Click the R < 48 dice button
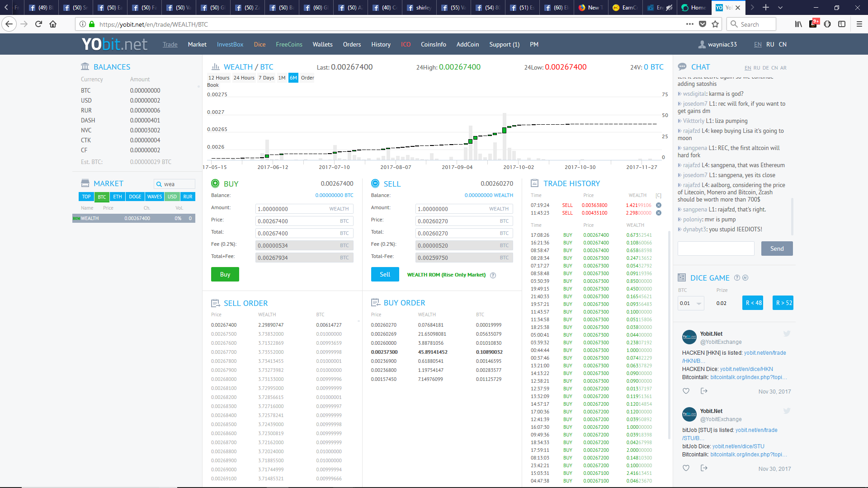The width and height of the screenshot is (868, 488). (x=753, y=303)
